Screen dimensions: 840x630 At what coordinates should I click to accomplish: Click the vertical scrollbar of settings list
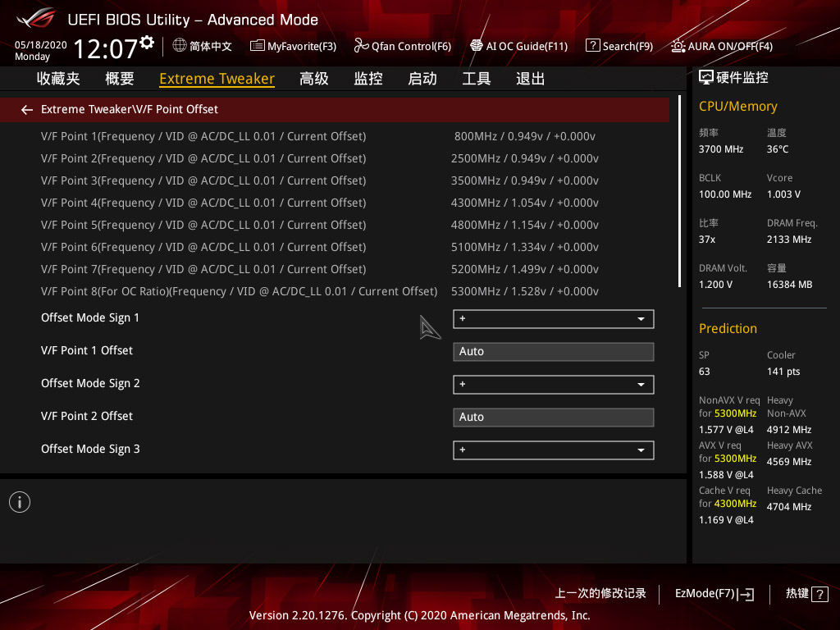[x=680, y=192]
